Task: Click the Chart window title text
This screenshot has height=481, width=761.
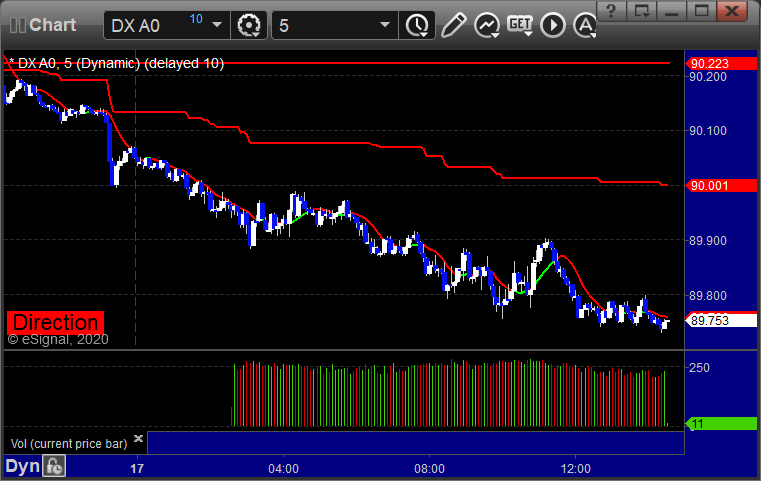Action: (52, 25)
